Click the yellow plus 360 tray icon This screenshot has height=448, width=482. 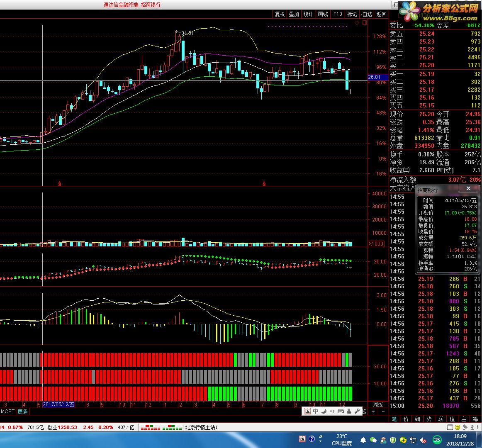(403, 440)
